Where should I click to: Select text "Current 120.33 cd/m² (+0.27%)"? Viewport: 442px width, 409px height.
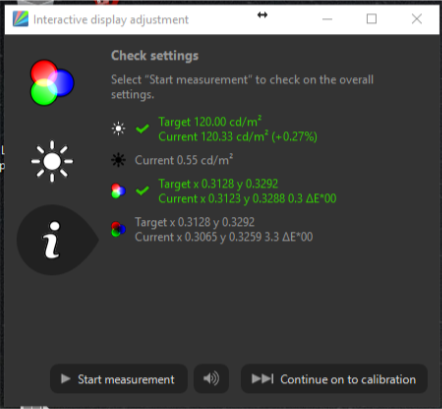coord(238,137)
